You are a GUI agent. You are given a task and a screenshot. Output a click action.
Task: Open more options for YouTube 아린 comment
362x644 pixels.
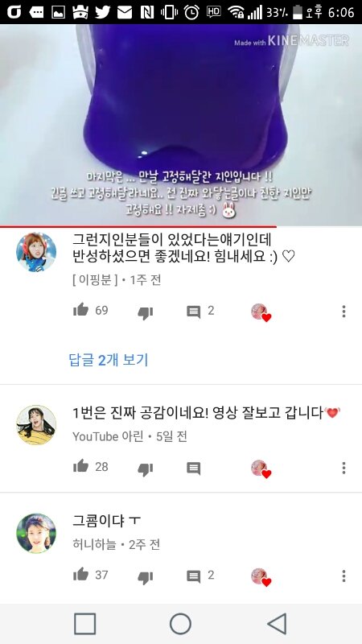pyautogui.click(x=343, y=468)
